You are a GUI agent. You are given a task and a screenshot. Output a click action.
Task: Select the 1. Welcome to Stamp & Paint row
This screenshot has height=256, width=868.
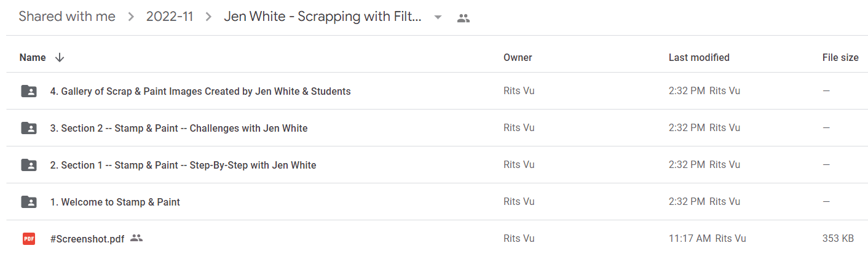(437, 202)
